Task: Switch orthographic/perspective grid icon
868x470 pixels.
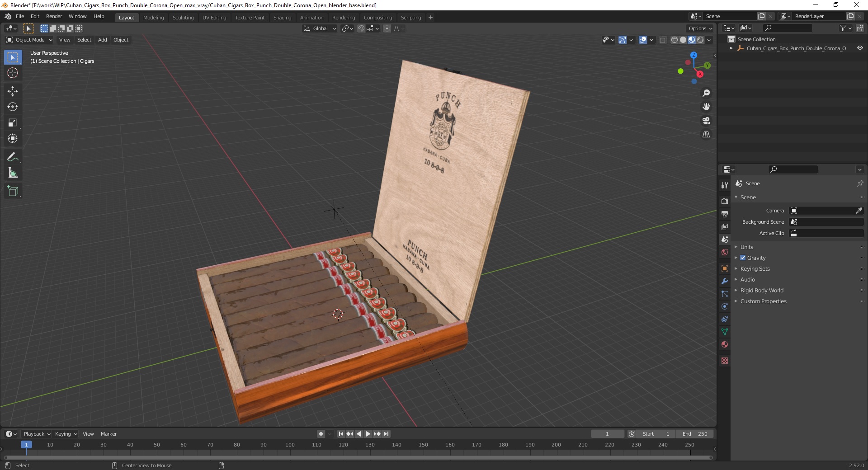Action: [x=706, y=135]
